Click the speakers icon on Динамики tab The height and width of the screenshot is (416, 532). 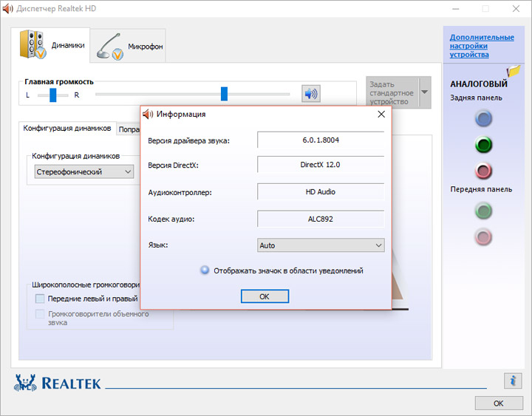(x=33, y=44)
